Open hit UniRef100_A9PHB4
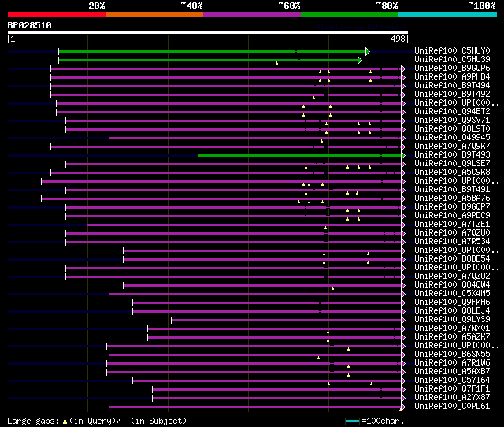 pyautogui.click(x=452, y=77)
